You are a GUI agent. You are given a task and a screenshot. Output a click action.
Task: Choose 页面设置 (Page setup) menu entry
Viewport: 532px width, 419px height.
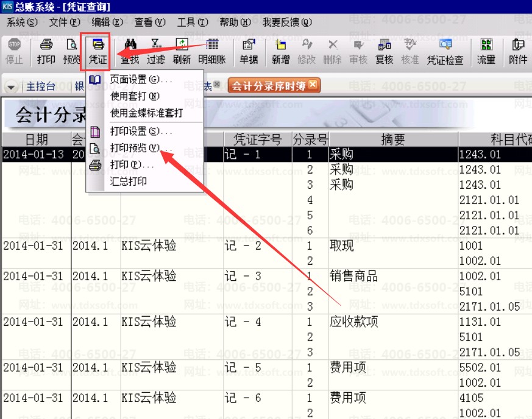coord(140,80)
